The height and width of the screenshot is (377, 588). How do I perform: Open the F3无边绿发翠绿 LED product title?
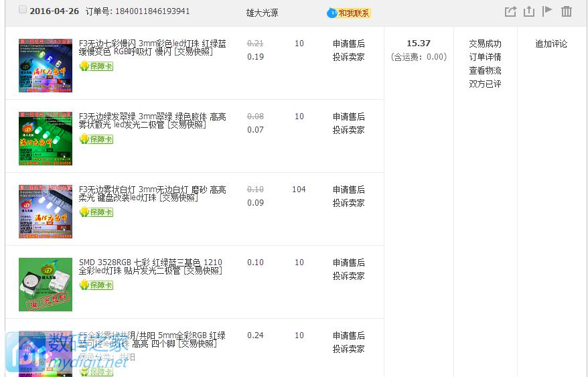[x=153, y=121]
